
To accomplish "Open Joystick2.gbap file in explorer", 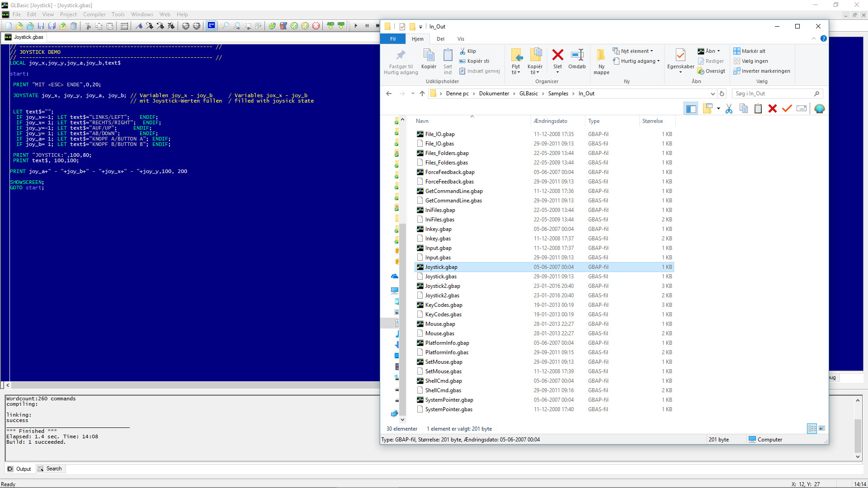I will point(442,286).
